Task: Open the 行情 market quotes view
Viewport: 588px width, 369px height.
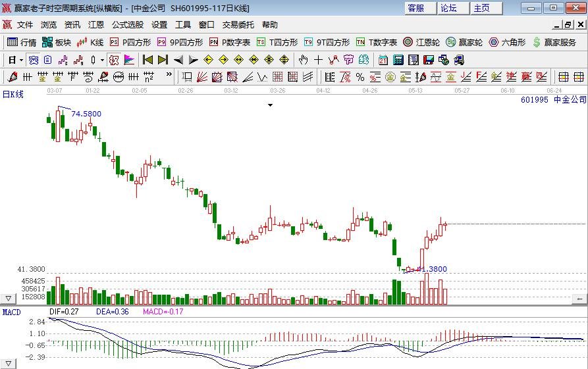Action: click(22, 42)
